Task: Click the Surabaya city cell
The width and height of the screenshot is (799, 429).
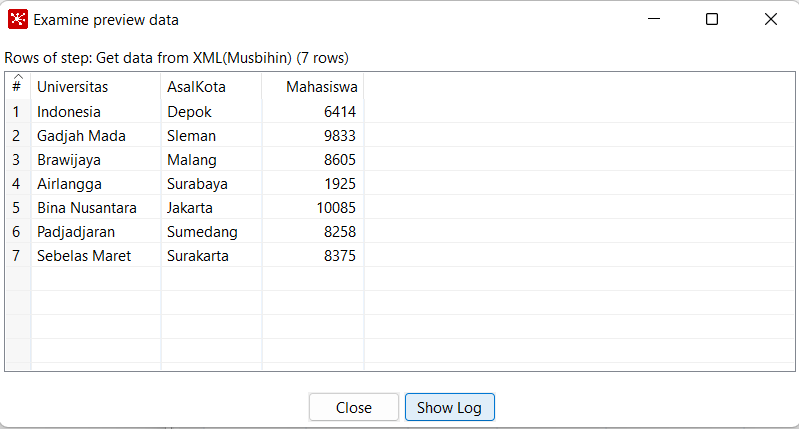Action: pyautogui.click(x=211, y=183)
